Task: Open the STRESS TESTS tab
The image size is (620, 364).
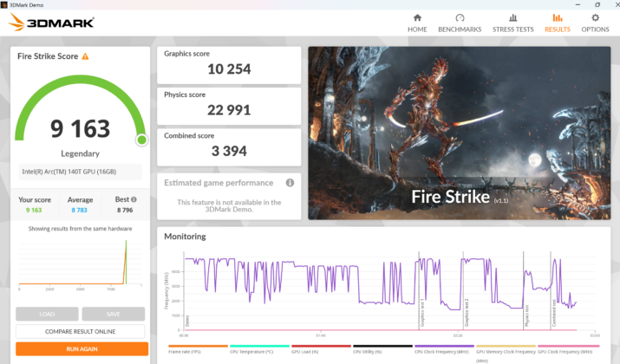Action: click(512, 23)
